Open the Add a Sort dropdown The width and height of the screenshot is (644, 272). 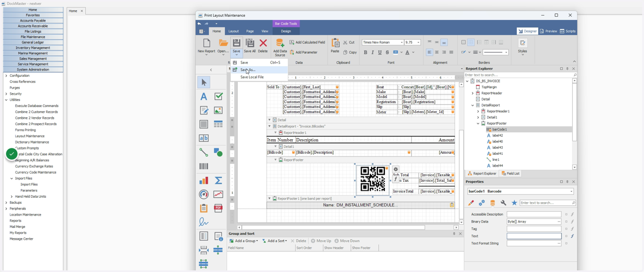275,241
